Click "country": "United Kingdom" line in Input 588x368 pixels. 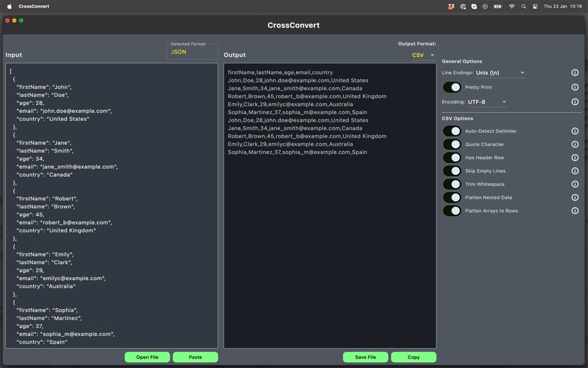(x=56, y=230)
